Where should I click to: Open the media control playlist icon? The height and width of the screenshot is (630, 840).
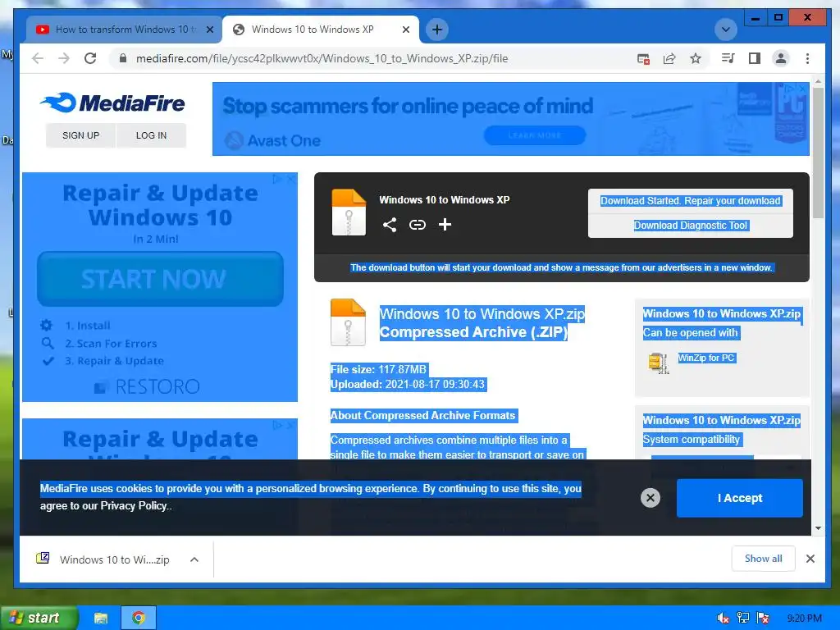728,58
